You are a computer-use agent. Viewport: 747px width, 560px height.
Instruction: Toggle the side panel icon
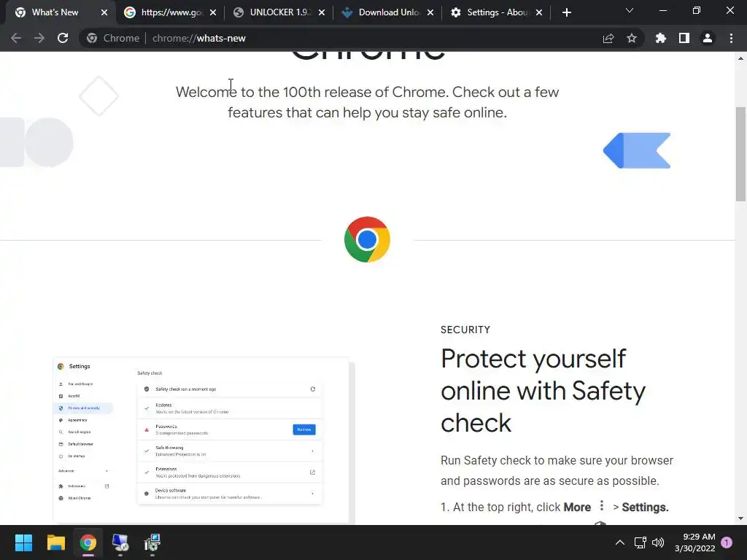[684, 38]
